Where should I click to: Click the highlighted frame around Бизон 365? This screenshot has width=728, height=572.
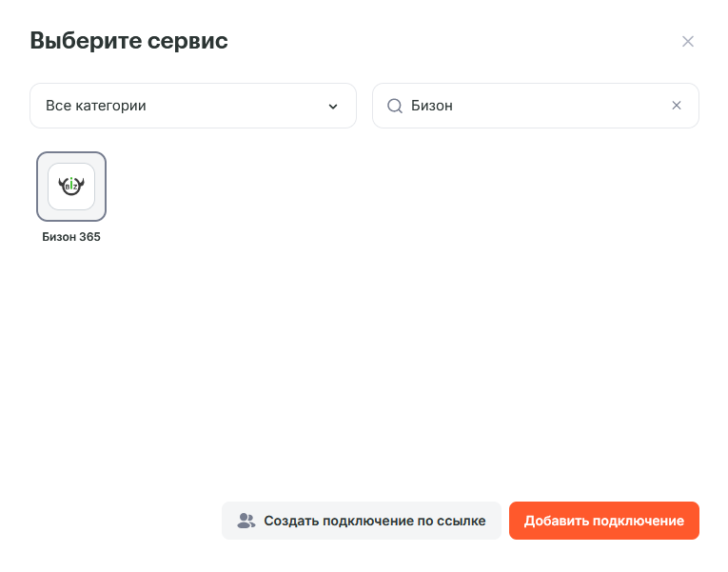41,187
